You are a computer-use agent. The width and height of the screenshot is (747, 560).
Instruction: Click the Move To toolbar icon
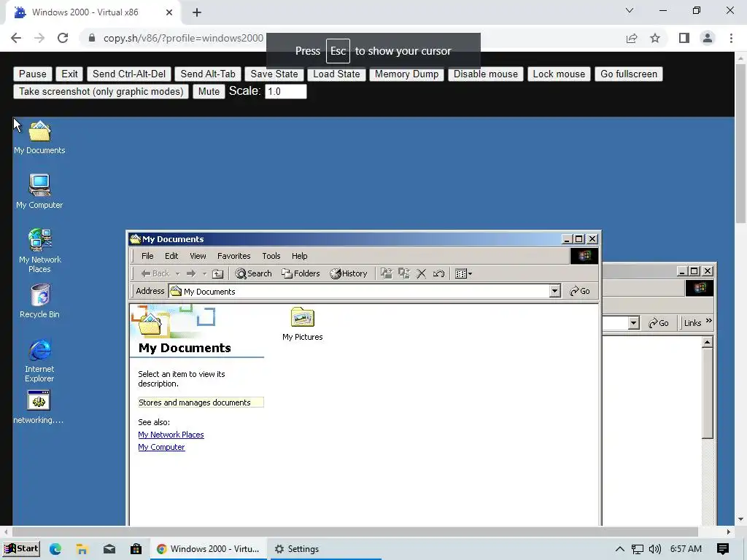[387, 273]
